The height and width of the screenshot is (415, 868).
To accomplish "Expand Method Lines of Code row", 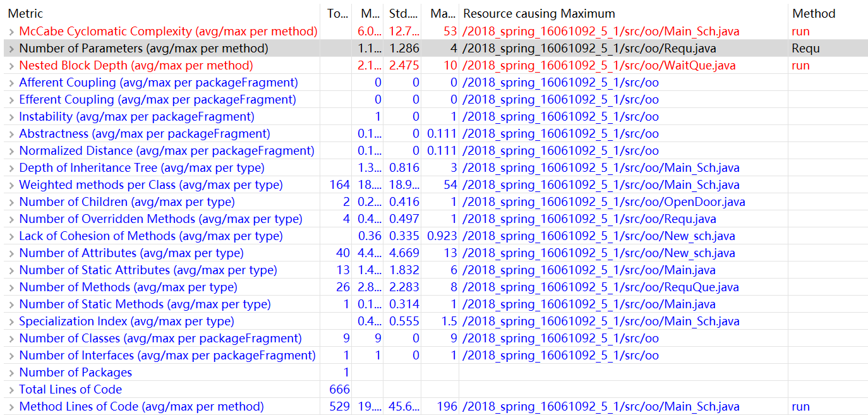I will (11, 407).
